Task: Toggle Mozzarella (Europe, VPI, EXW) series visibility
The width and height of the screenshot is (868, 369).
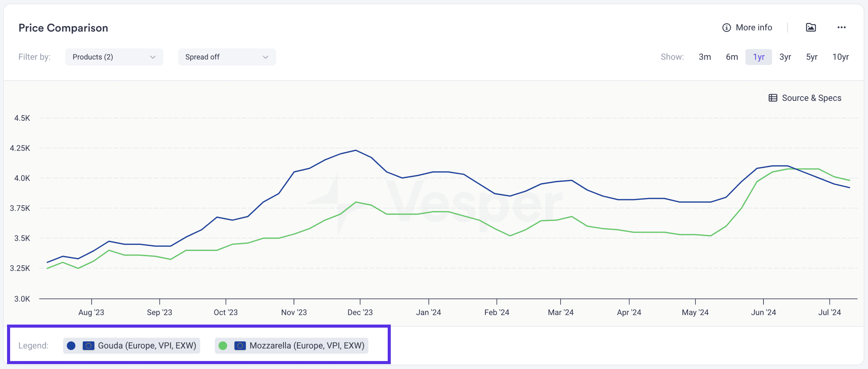Action: [291, 345]
